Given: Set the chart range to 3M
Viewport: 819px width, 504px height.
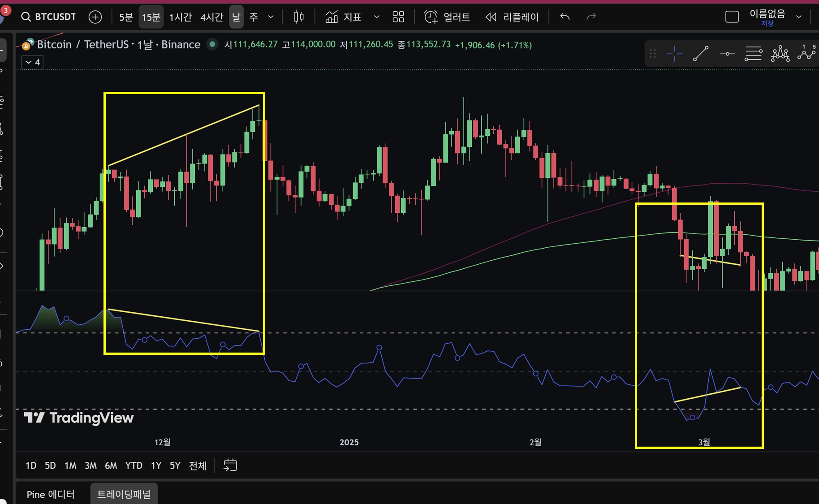Looking at the screenshot, I should click(x=91, y=465).
